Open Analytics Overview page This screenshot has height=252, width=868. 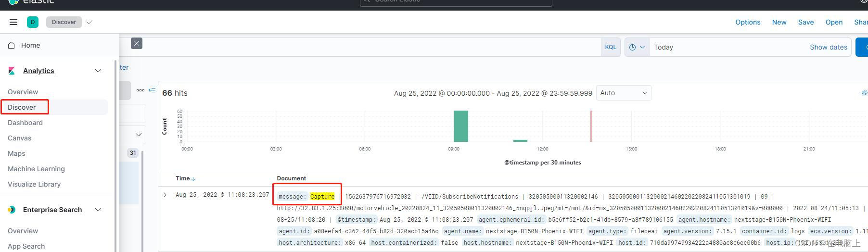[x=23, y=92]
